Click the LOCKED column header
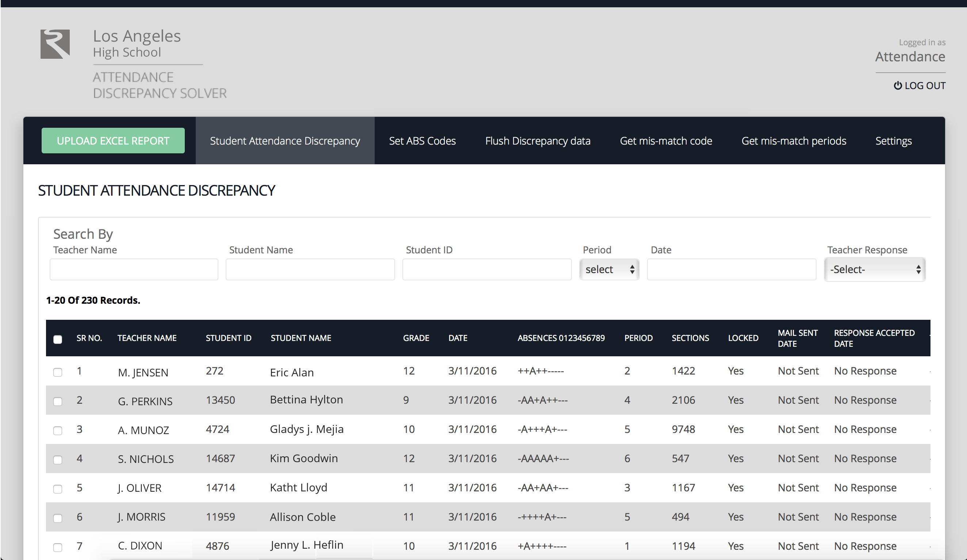Screen dimensions: 967x560 [743, 338]
